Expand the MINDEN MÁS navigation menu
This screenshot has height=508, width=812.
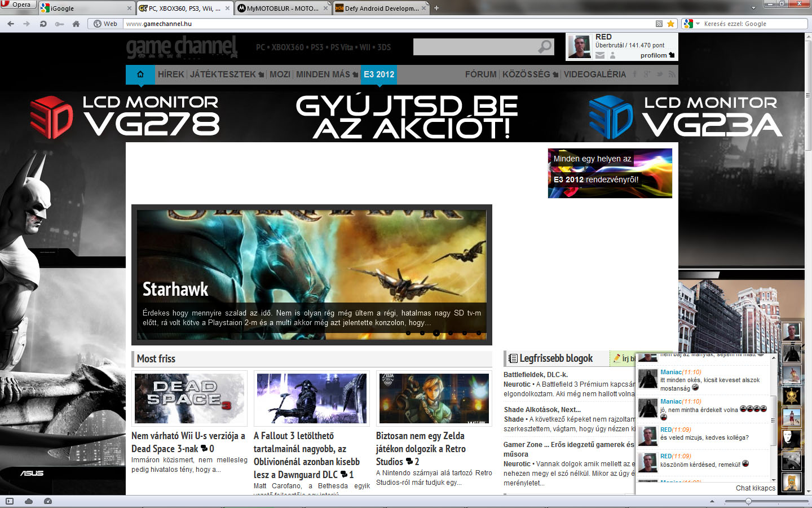tap(326, 74)
